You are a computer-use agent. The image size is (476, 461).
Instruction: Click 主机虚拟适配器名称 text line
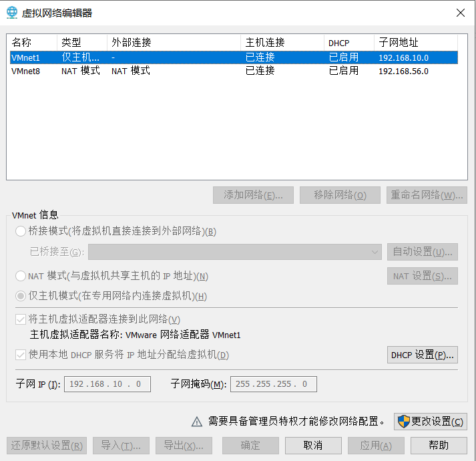click(x=135, y=335)
